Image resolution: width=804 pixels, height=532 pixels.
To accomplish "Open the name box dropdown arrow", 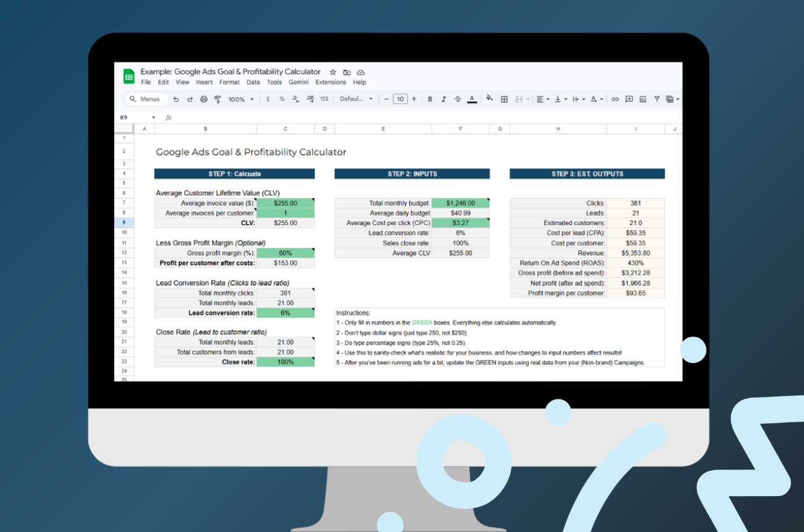I will (x=153, y=117).
